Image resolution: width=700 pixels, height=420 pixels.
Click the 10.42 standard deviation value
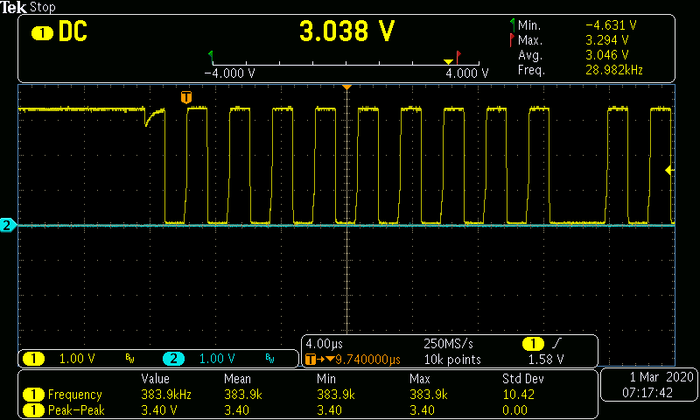pos(518,395)
